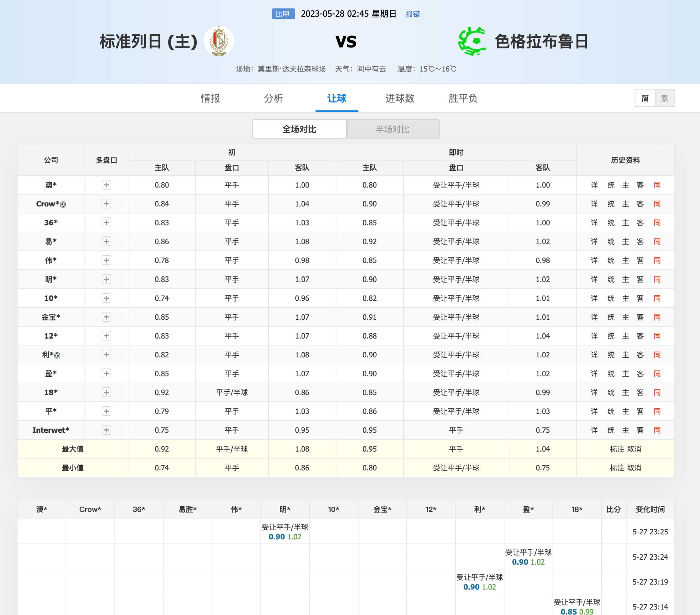Click the soccer ball icon beside 利*
The height and width of the screenshot is (615, 700).
[x=57, y=355]
